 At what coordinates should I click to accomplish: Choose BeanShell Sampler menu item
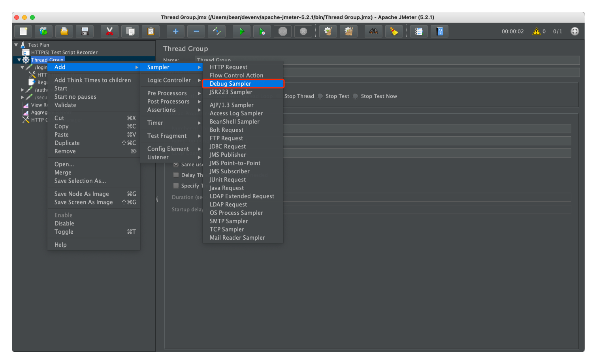243,122
